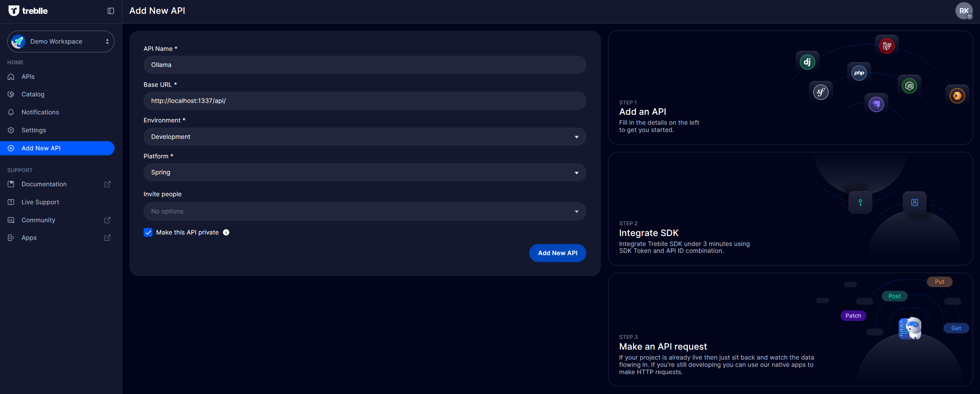Click the Base URL input field
Viewport: 980px width, 394px height.
365,101
